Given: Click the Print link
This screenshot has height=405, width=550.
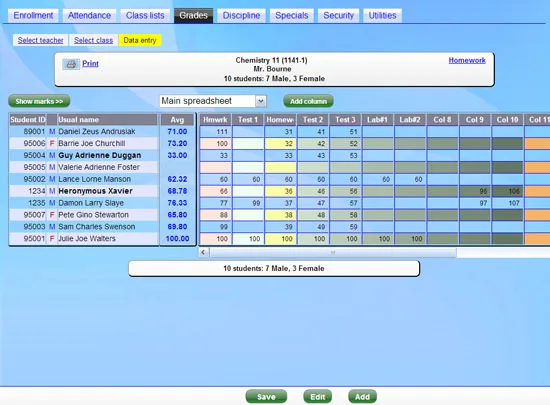Looking at the screenshot, I should coord(90,63).
